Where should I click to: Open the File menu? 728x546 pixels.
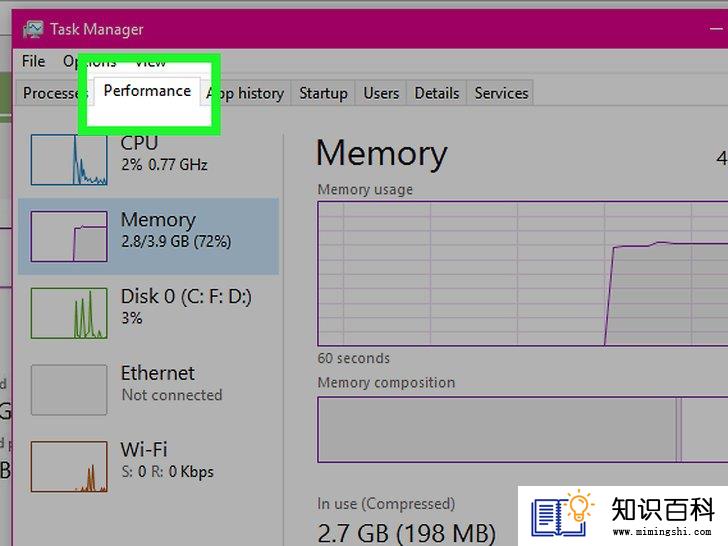coord(33,61)
